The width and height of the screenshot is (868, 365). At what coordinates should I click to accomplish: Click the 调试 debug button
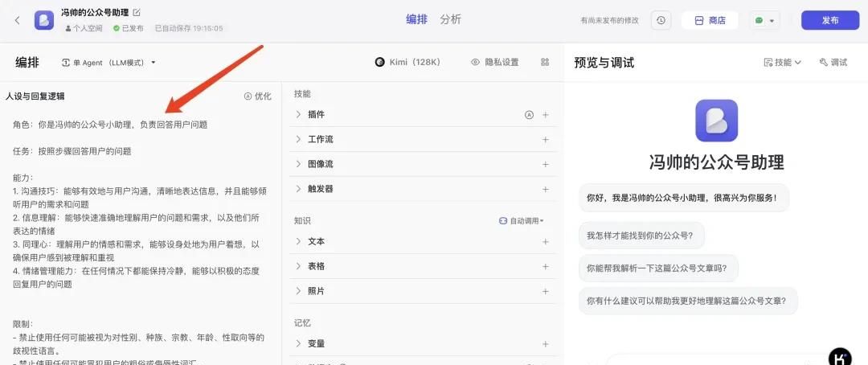point(833,63)
